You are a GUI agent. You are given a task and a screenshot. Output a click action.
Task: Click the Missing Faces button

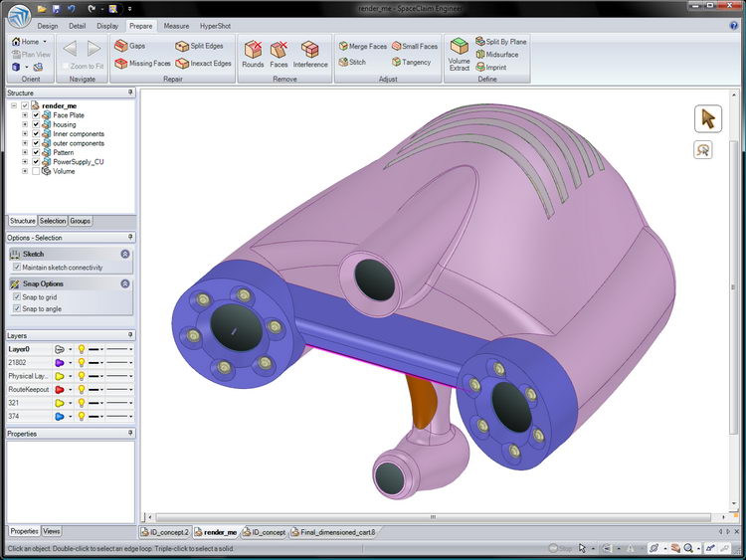click(142, 63)
